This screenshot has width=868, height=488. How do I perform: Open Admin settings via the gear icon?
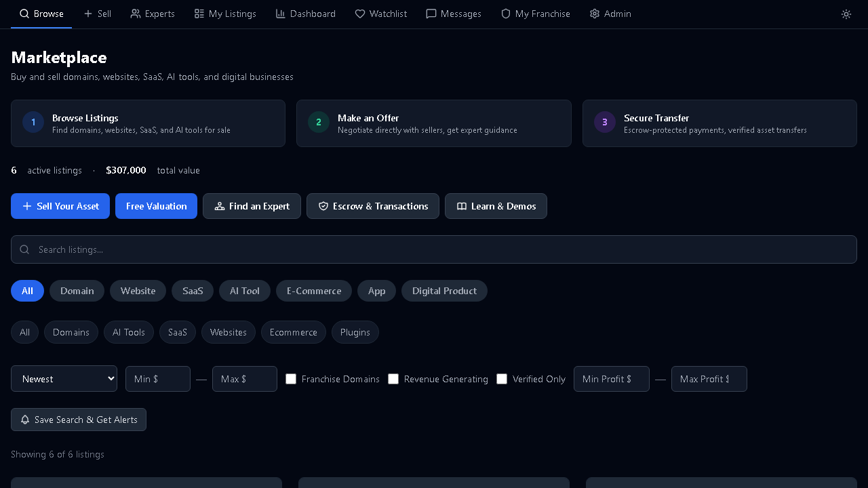593,14
